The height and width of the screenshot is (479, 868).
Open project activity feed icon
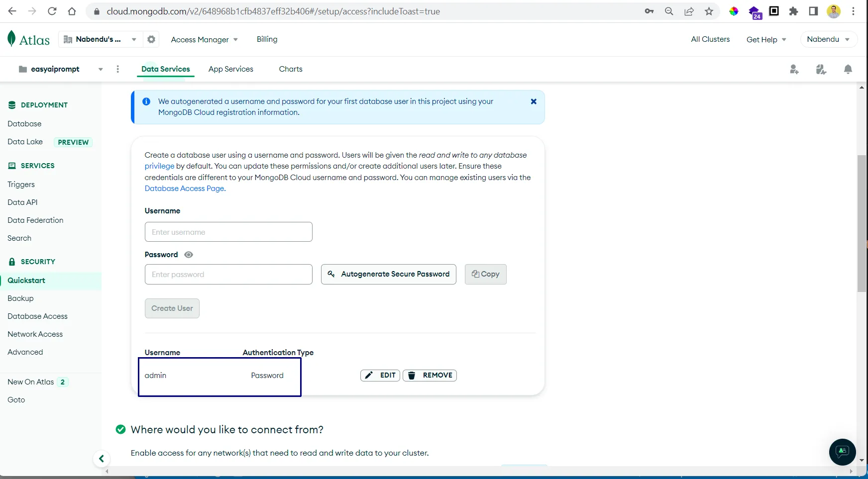click(821, 70)
